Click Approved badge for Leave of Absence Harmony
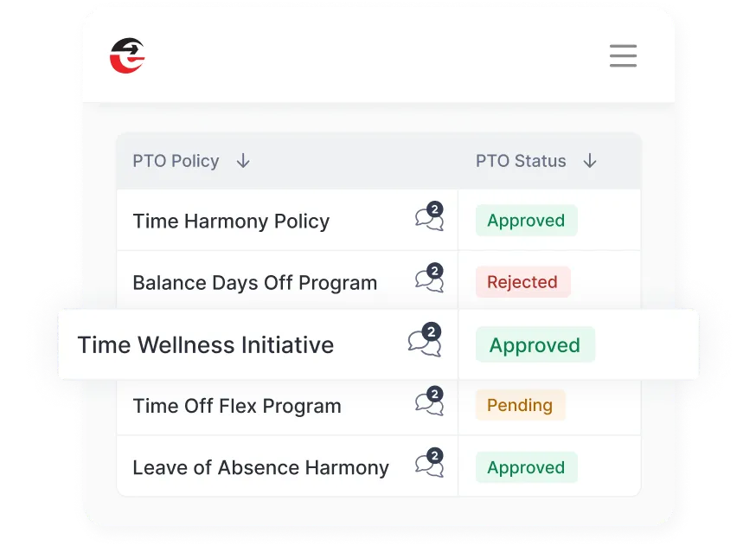Screen dimensions: 756x546 pyautogui.click(x=526, y=468)
